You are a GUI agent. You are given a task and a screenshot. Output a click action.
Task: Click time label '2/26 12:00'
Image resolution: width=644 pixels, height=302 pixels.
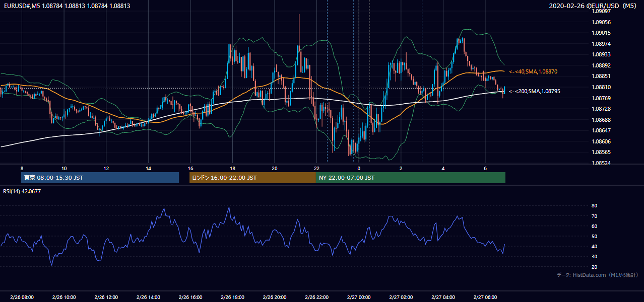[106, 297]
